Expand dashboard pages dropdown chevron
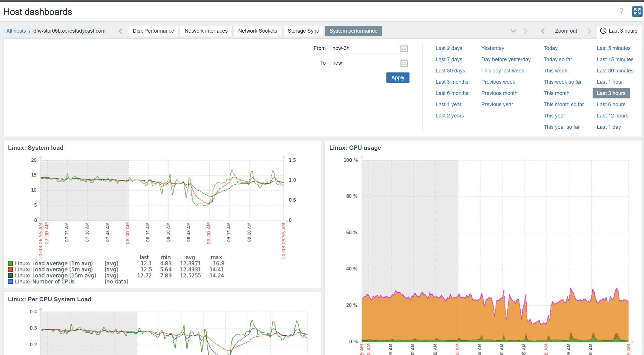644x355 pixels. (513, 31)
